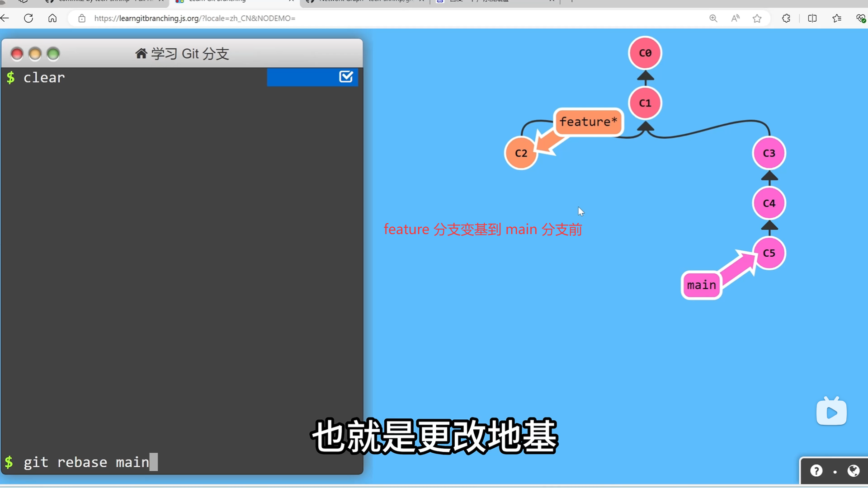
Task: Switch to the Learn Git Branching tab
Action: click(x=217, y=1)
